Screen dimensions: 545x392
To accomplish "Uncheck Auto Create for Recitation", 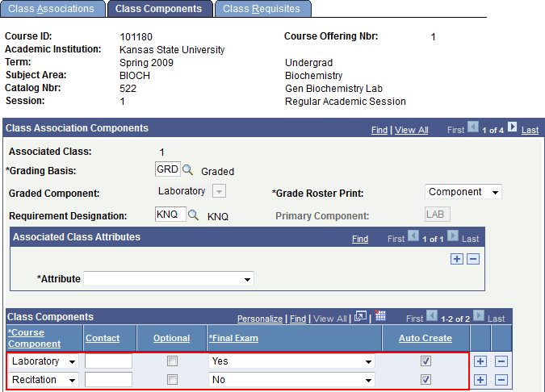I will coord(426,380).
